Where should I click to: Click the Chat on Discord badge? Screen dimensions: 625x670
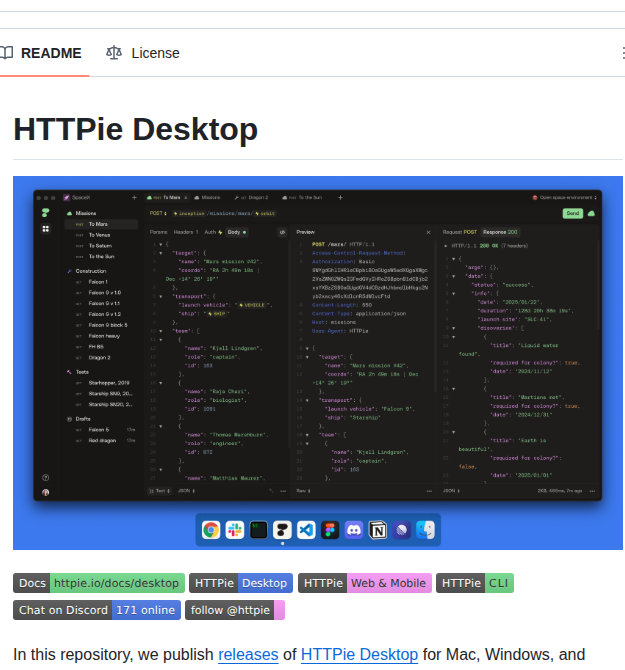pos(97,610)
